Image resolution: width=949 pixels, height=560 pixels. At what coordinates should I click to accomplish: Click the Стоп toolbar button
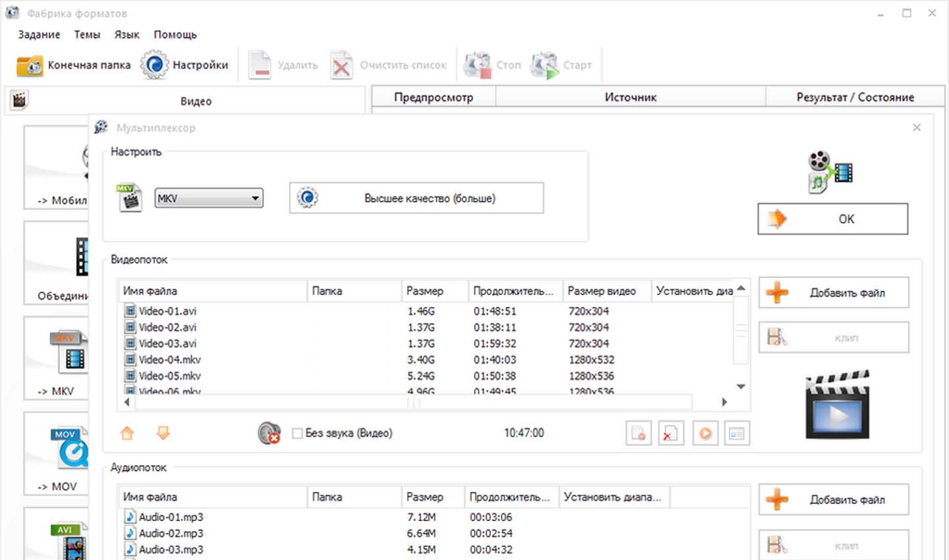(x=492, y=65)
